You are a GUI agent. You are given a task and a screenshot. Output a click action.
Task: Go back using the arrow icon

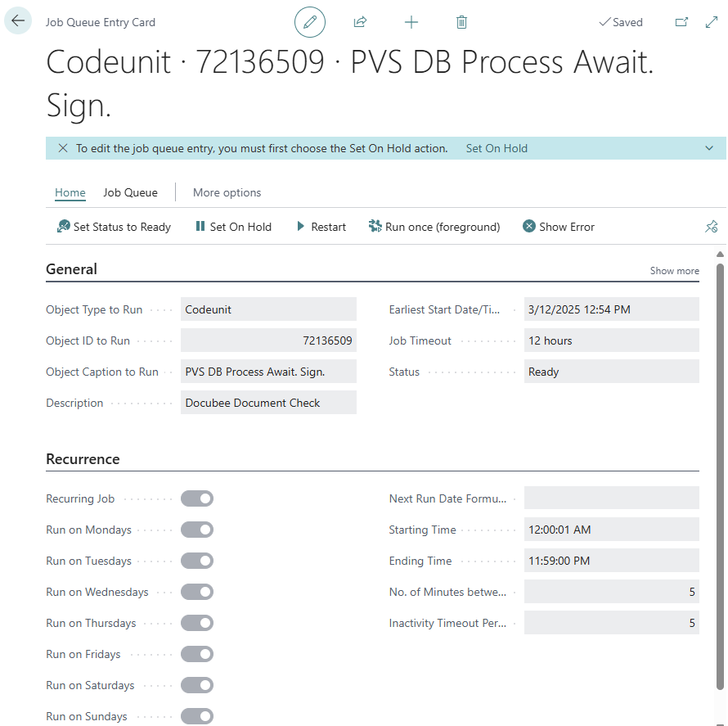pos(18,21)
